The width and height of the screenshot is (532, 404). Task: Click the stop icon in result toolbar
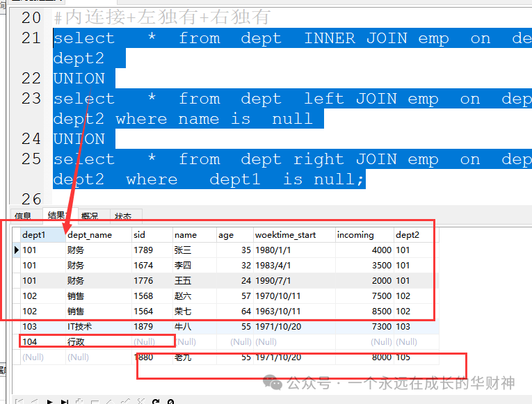pos(170,402)
